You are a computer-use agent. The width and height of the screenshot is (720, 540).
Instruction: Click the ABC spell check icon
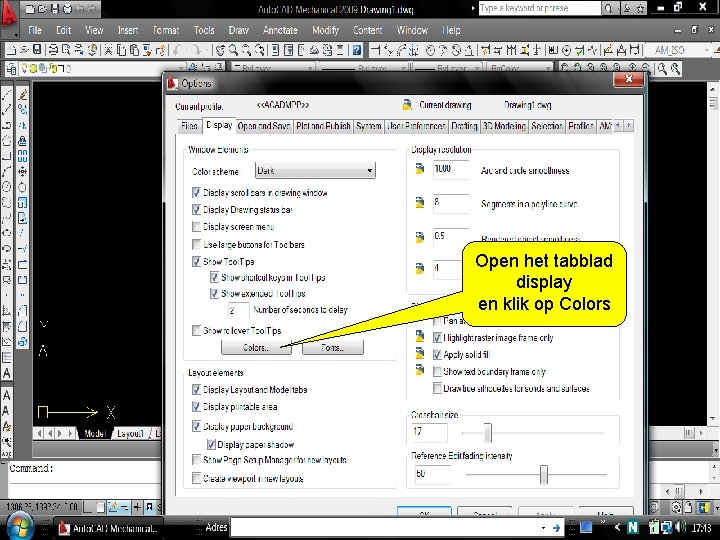pyautogui.click(x=7, y=455)
